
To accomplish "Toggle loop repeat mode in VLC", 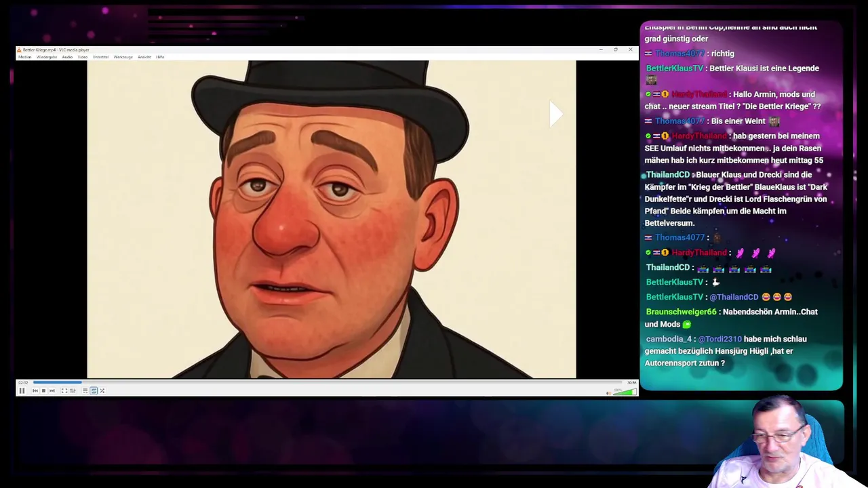I will [94, 390].
